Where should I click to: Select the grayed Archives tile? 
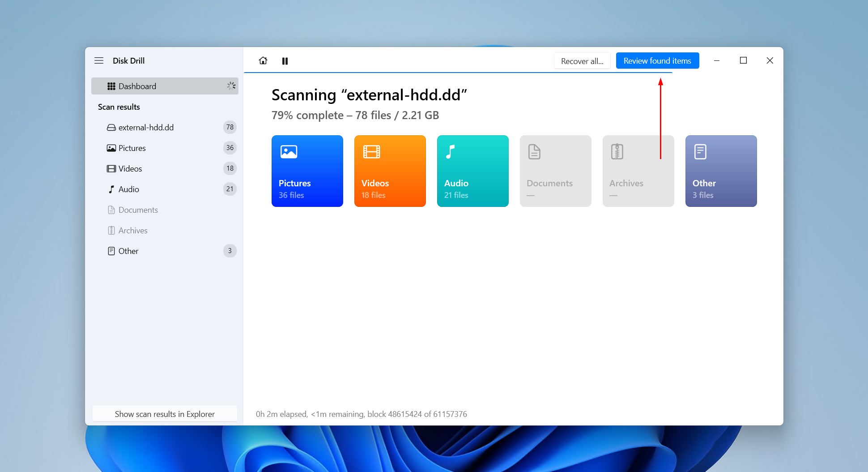pos(638,171)
